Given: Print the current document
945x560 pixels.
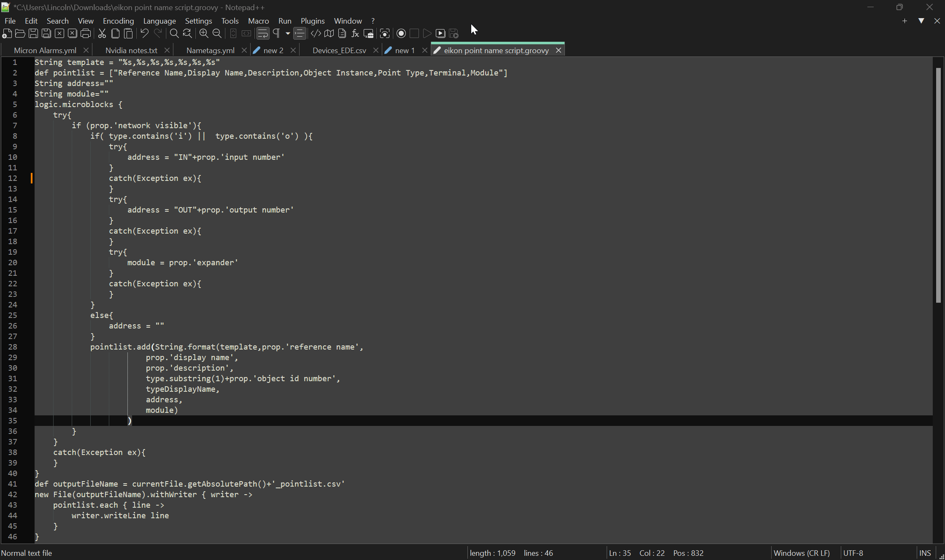Looking at the screenshot, I should [86, 33].
